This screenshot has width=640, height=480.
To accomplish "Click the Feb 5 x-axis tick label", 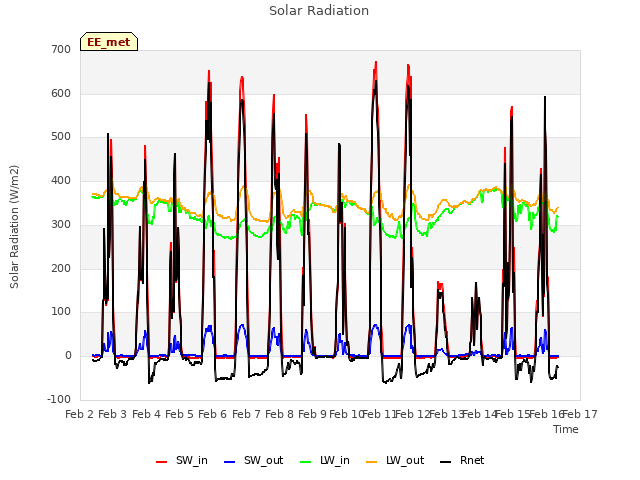I will pyautogui.click(x=180, y=414).
